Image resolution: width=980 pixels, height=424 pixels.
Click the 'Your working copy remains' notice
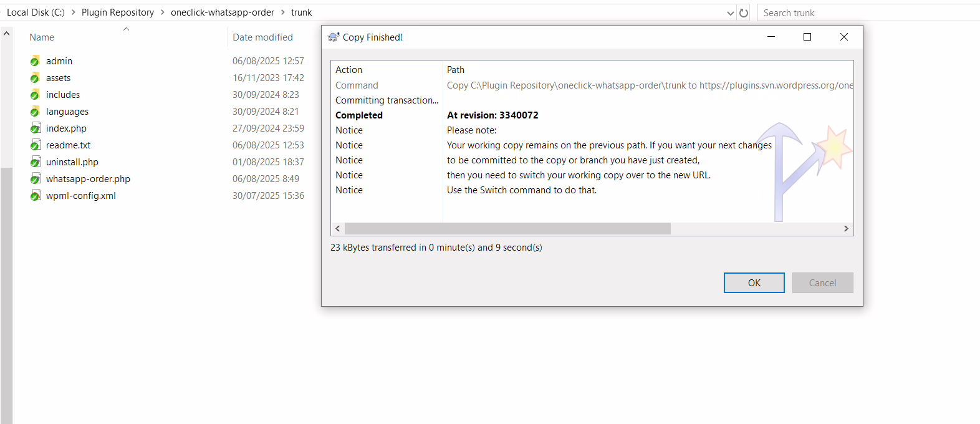click(x=609, y=145)
